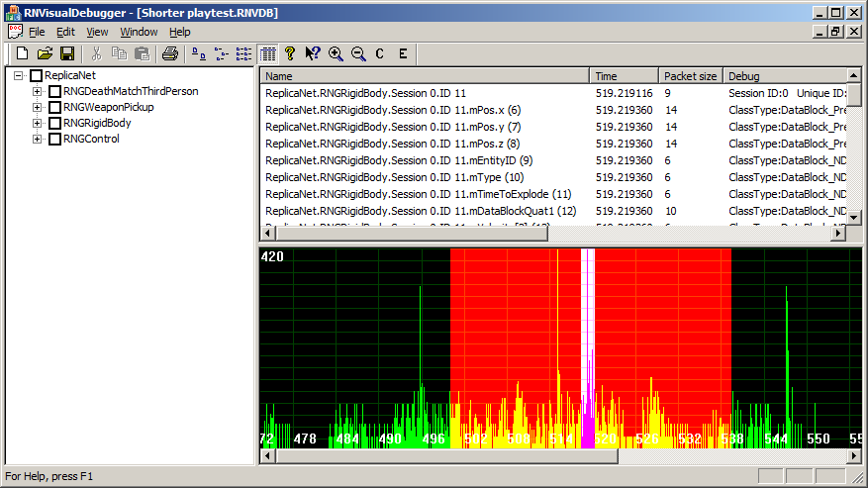Click the Copy toolbar icon

pyautogui.click(x=119, y=53)
